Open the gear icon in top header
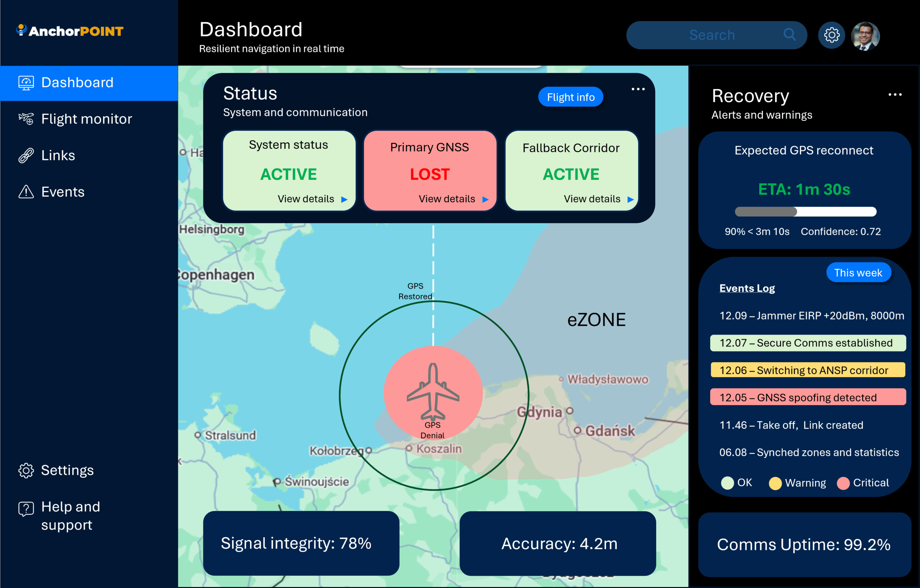 831,35
